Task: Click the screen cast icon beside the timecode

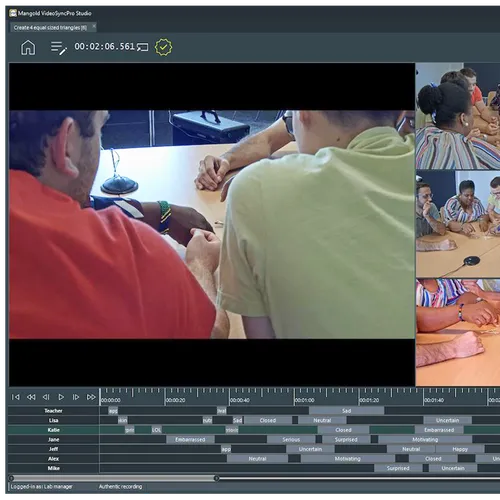Action: pos(143,47)
